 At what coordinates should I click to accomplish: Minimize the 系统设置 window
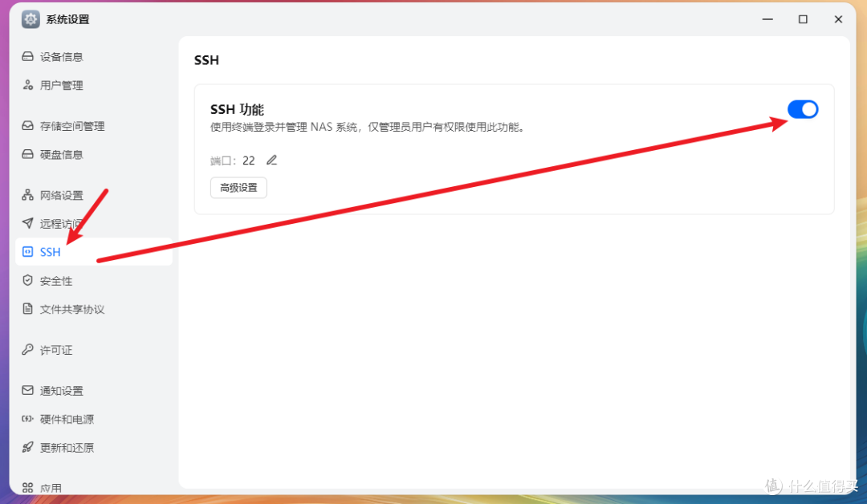767,19
